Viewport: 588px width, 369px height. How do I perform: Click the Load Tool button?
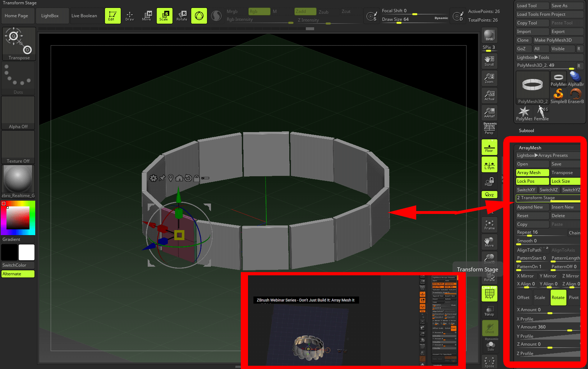pyautogui.click(x=532, y=6)
